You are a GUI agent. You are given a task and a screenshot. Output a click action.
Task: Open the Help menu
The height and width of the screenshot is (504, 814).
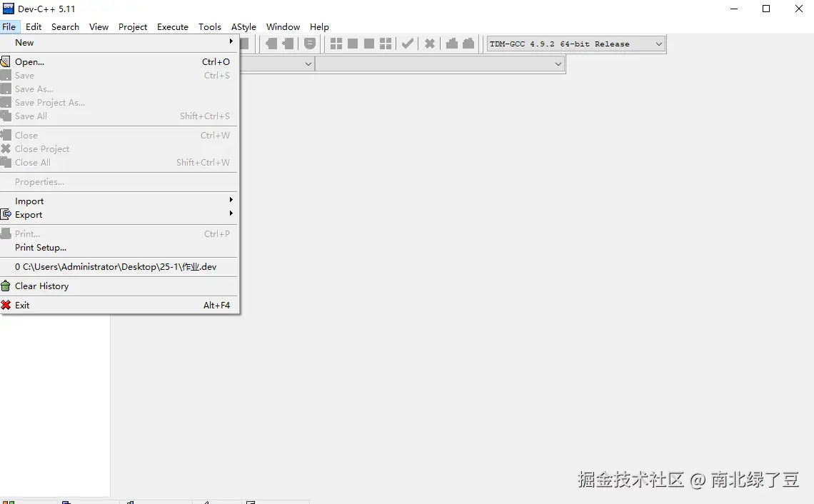point(319,26)
